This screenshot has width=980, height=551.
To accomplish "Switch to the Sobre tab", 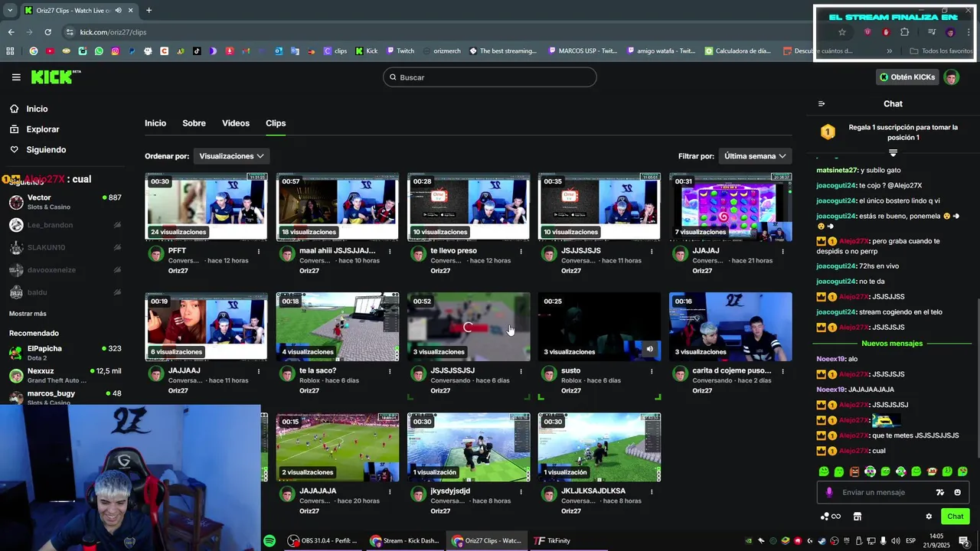I will pos(194,123).
